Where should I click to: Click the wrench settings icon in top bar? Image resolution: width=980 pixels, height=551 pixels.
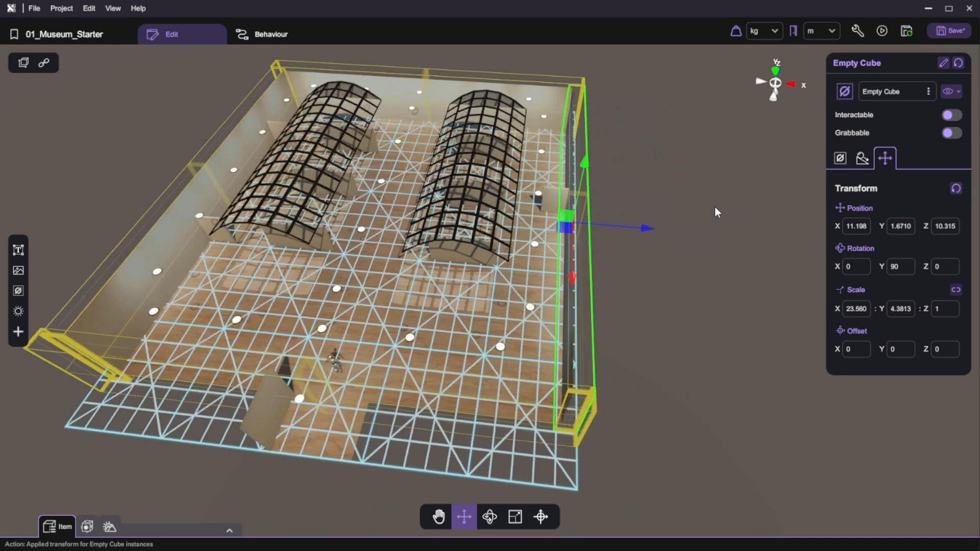[857, 31]
